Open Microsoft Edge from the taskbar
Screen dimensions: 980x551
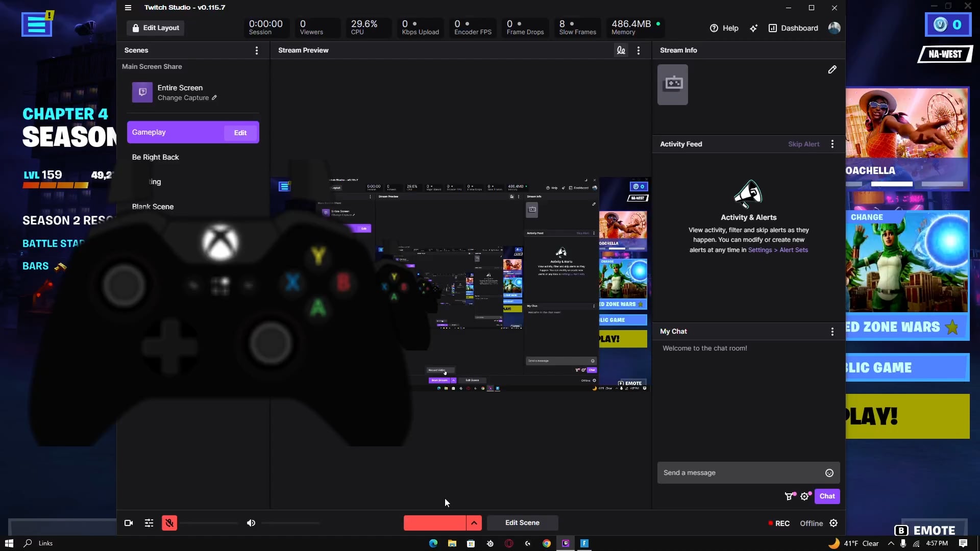[x=433, y=543]
